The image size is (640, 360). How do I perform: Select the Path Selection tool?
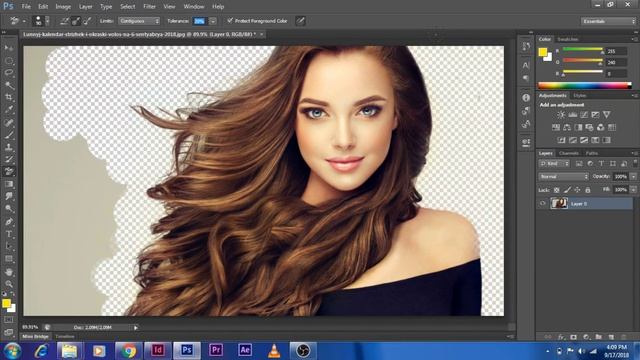(9, 247)
